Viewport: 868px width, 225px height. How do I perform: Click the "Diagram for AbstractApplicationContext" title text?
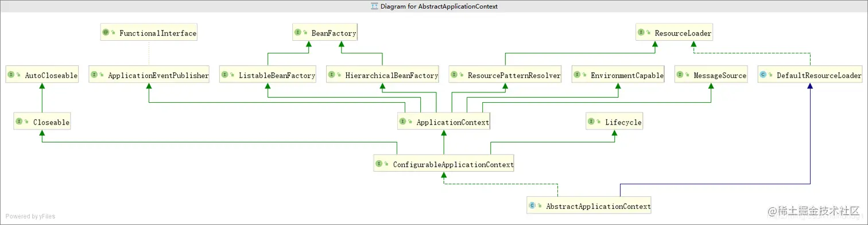[x=439, y=6]
